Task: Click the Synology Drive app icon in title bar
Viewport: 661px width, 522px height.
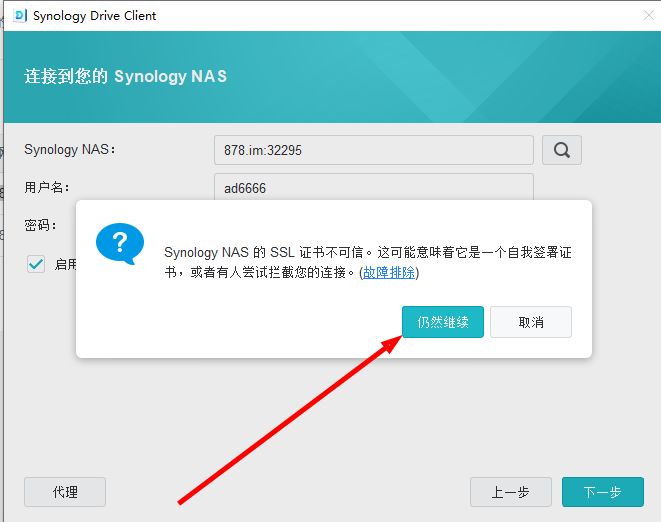Action: click(x=18, y=15)
